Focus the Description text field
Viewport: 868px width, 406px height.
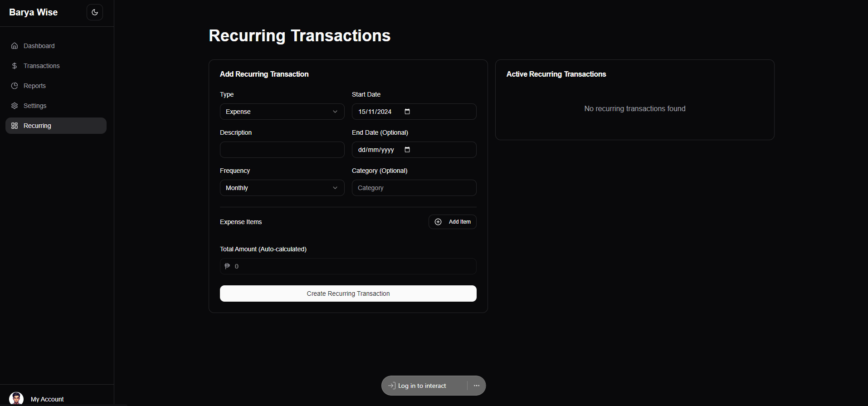click(282, 150)
